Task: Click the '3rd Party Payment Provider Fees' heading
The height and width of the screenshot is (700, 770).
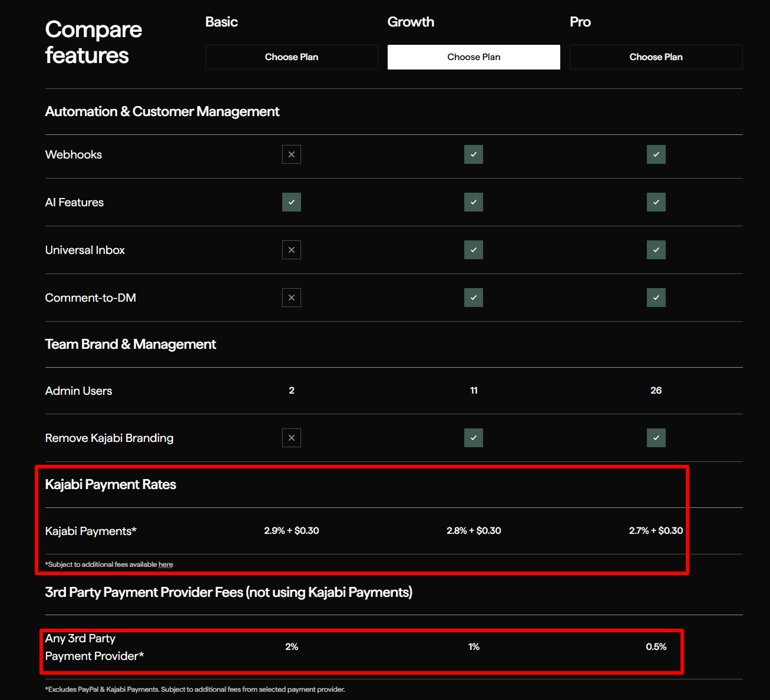Action: click(x=229, y=592)
